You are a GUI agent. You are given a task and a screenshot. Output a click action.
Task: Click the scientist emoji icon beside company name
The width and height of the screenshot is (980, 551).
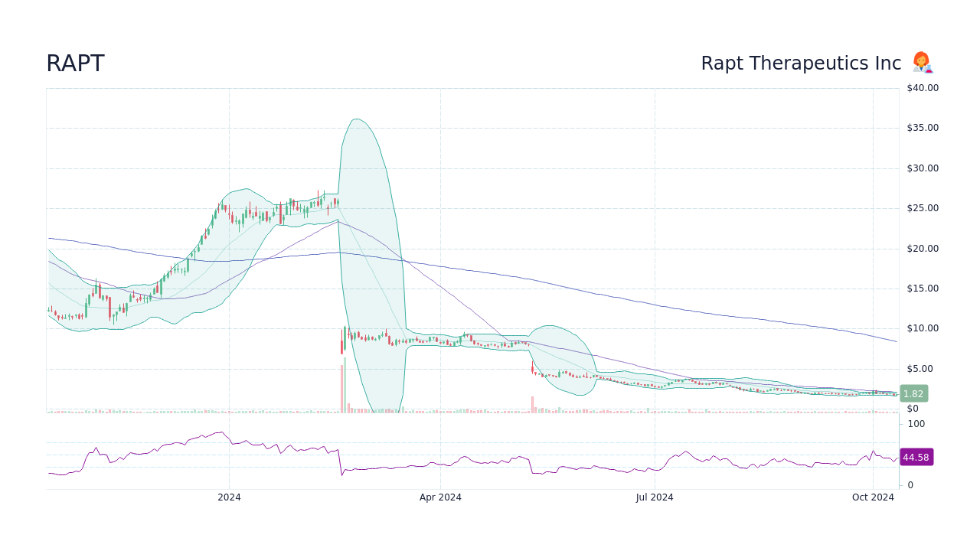point(922,63)
